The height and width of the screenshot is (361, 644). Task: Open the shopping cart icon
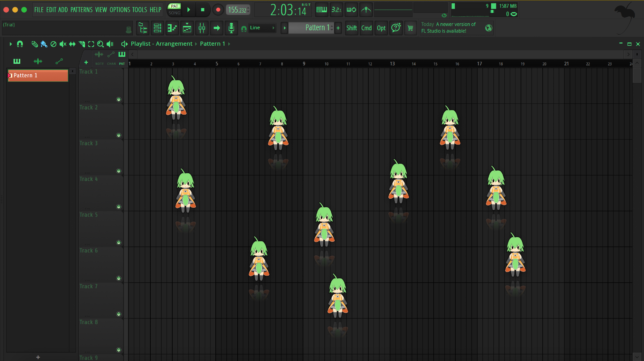410,28
